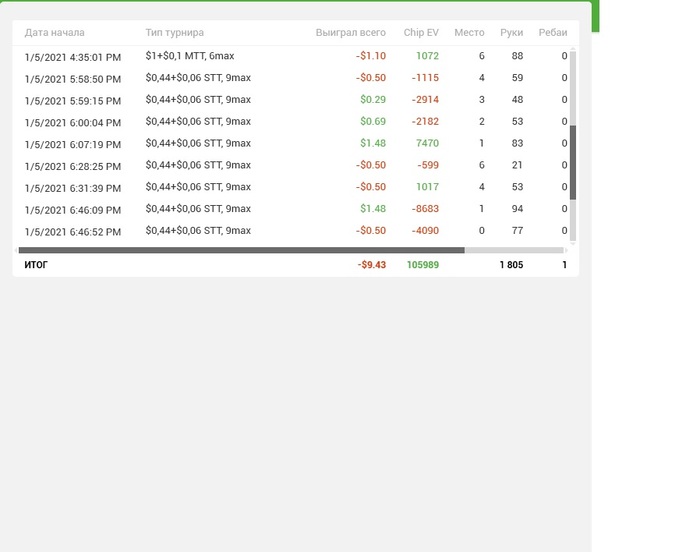Click the down arrow of the vertical scrollbar
Viewport: 700px width, 552px height.
[573, 244]
